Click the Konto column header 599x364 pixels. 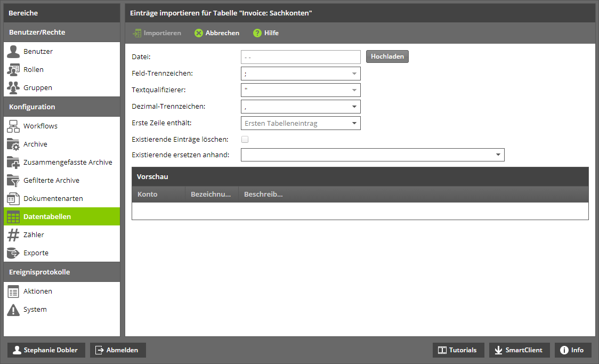[158, 195]
